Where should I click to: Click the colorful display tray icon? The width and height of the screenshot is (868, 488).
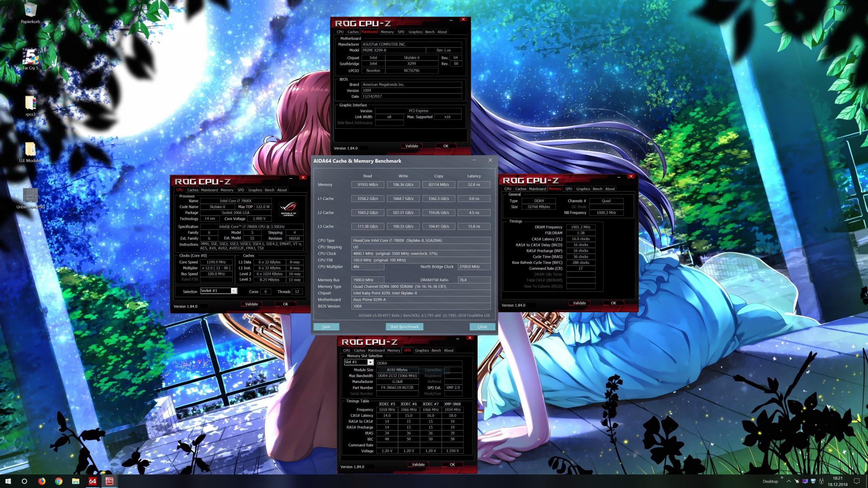(805, 481)
